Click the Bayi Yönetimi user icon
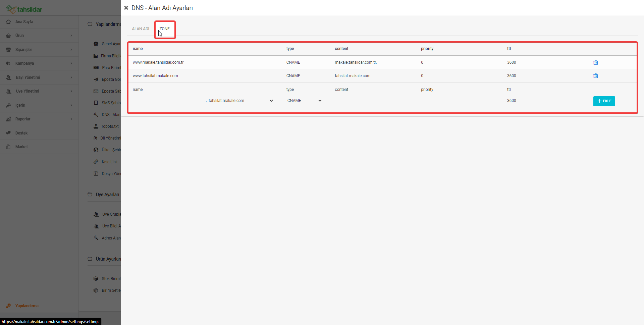644x325 pixels. tap(9, 77)
